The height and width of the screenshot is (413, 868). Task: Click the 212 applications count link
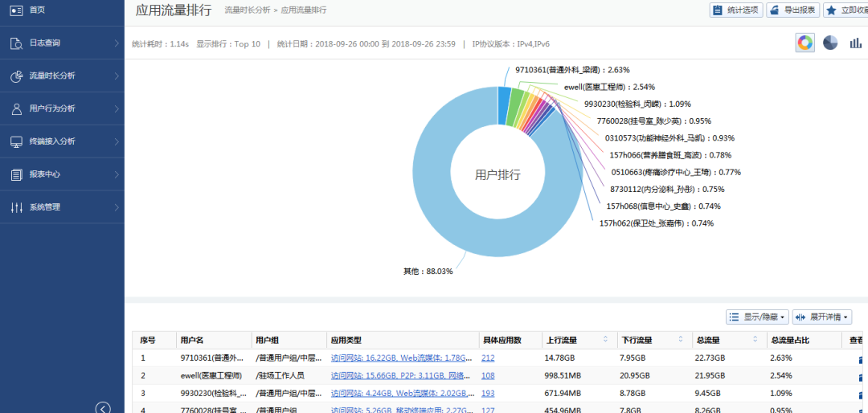tap(489, 358)
